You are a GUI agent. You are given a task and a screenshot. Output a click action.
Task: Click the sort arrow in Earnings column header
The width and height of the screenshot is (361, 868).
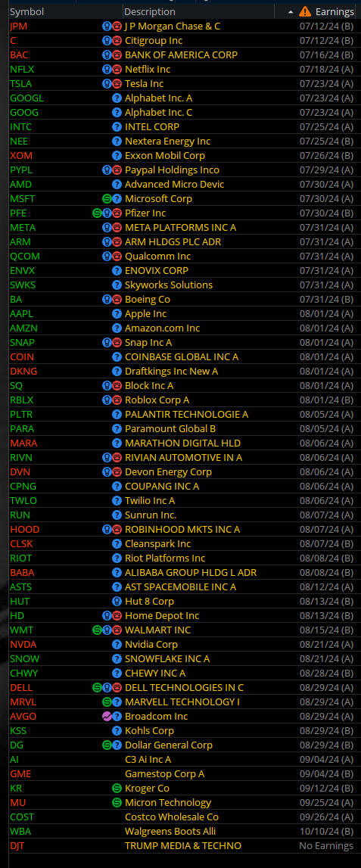tap(291, 12)
